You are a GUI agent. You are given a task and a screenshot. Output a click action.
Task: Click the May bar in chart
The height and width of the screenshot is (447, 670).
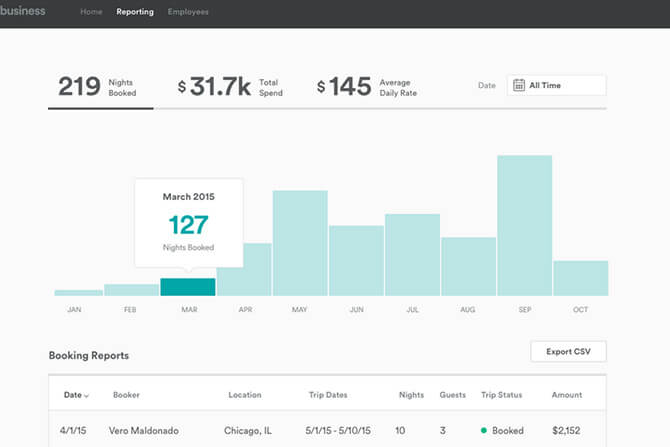[x=300, y=243]
